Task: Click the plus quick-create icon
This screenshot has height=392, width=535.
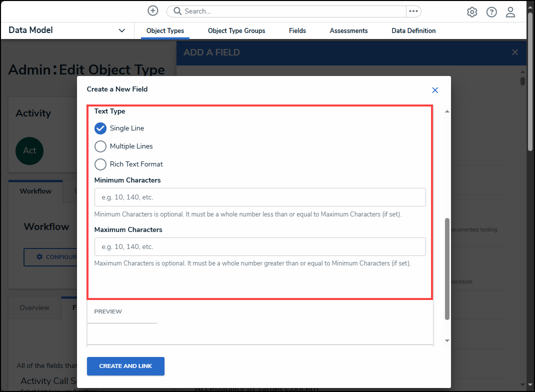Action: tap(153, 11)
